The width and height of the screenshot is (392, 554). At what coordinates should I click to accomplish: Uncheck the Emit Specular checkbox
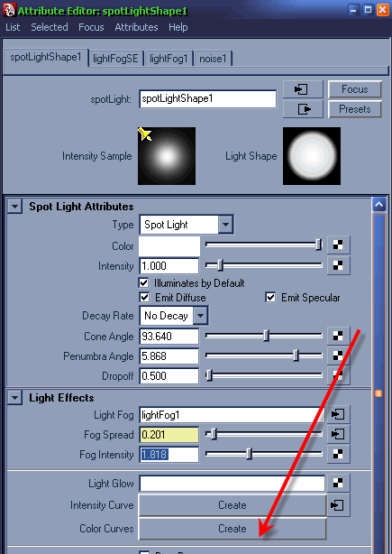[270, 297]
